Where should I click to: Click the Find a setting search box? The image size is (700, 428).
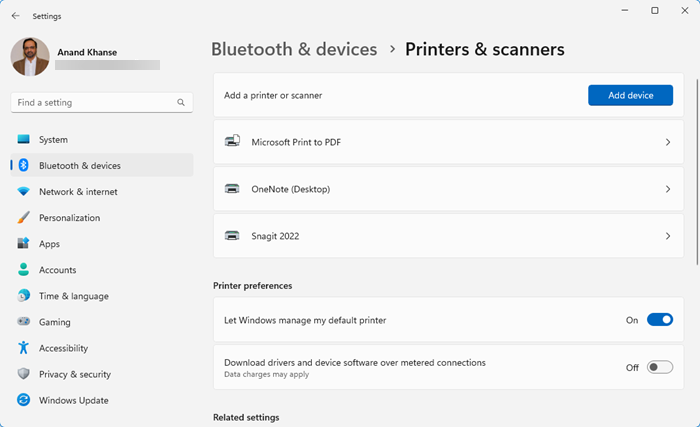pos(95,102)
